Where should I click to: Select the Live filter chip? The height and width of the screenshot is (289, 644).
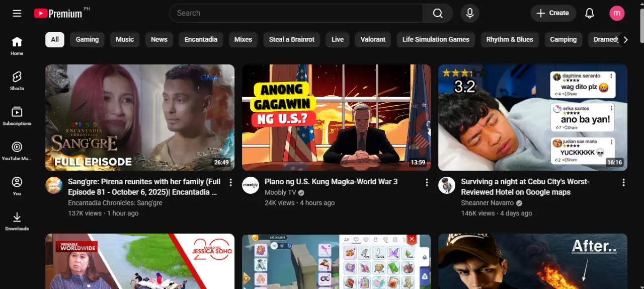coord(338,39)
